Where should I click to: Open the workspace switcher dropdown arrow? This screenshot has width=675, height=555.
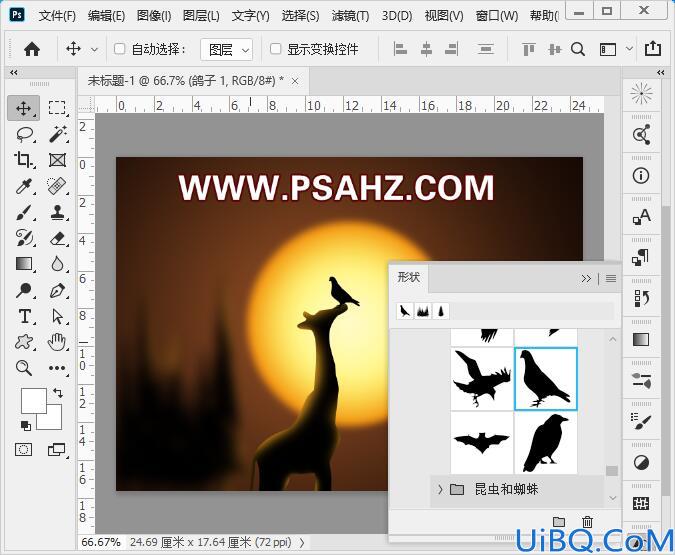point(629,49)
